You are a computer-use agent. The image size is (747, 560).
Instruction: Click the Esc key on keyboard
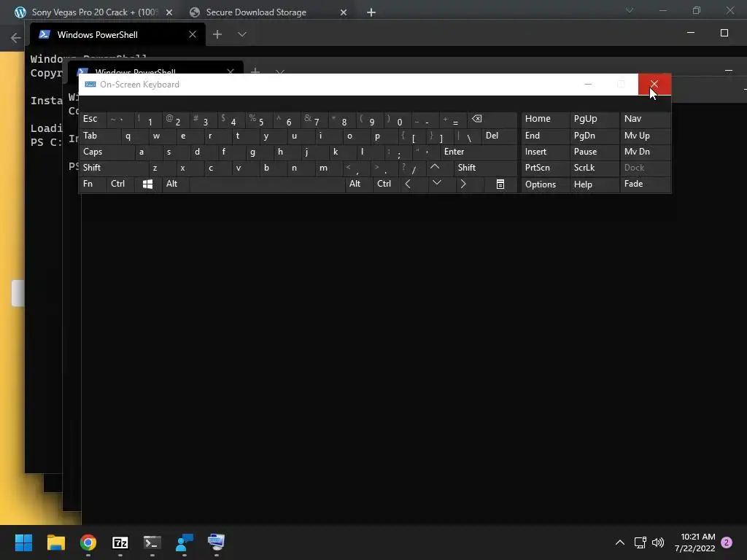pyautogui.click(x=93, y=120)
